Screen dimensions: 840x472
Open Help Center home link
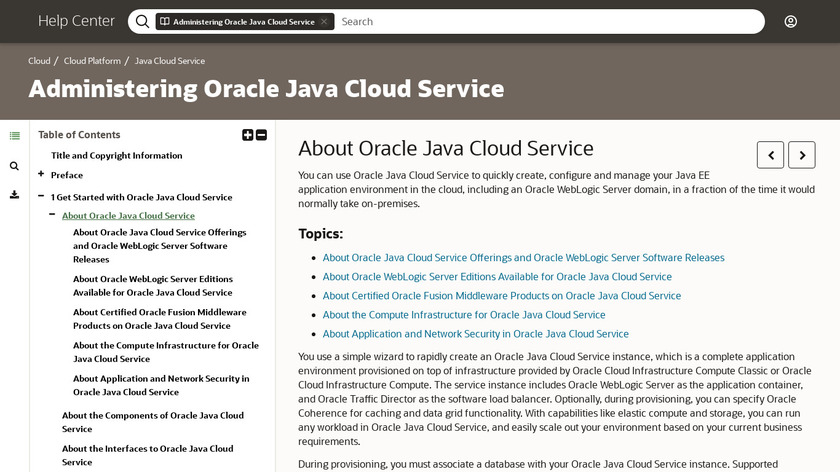click(x=76, y=21)
